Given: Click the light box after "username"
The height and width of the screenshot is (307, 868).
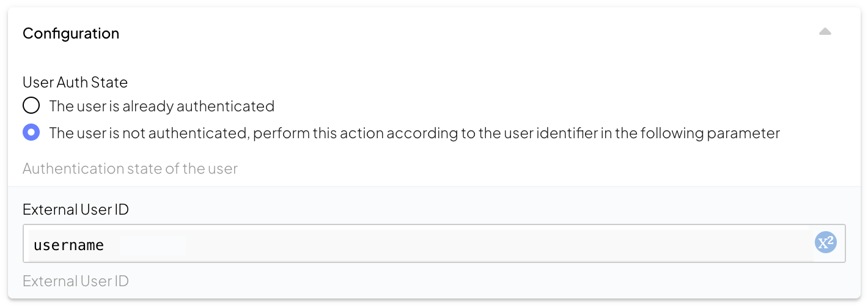Looking at the screenshot, I should click(x=153, y=245).
